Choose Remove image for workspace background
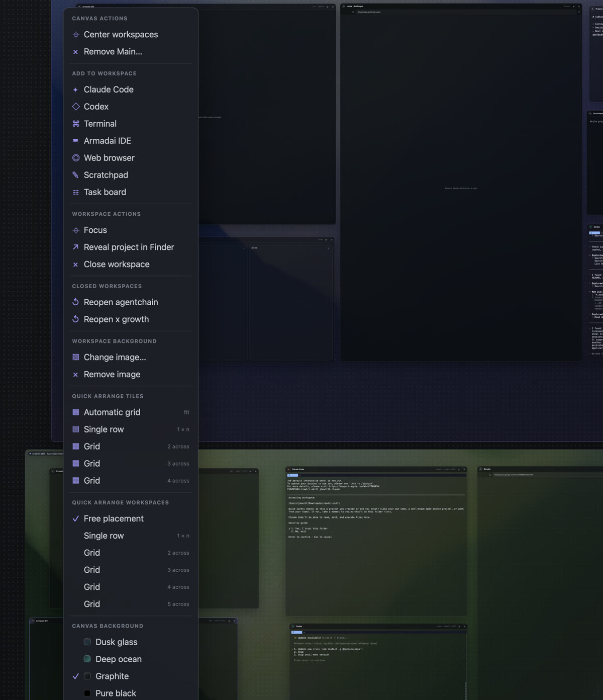This screenshot has width=603, height=700. click(x=131, y=374)
